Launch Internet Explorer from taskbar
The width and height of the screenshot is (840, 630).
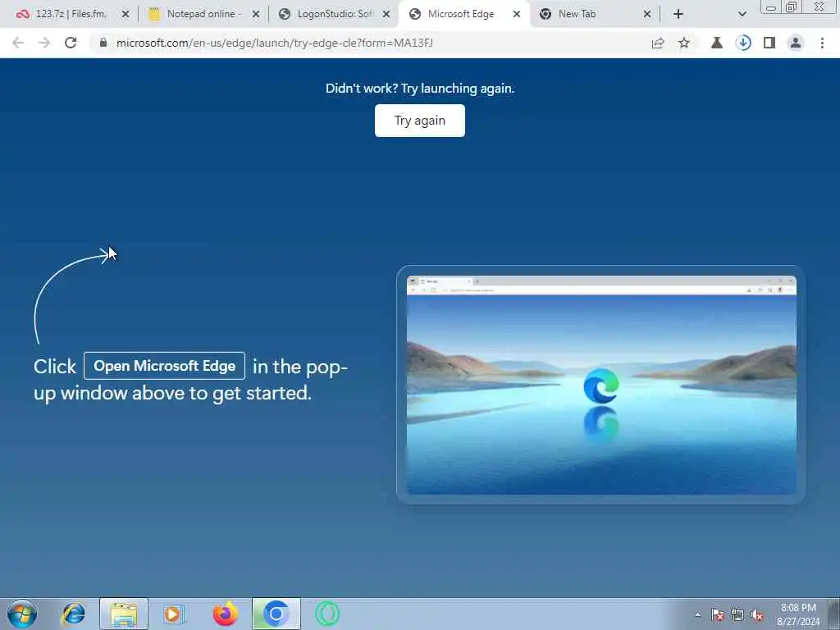73,614
